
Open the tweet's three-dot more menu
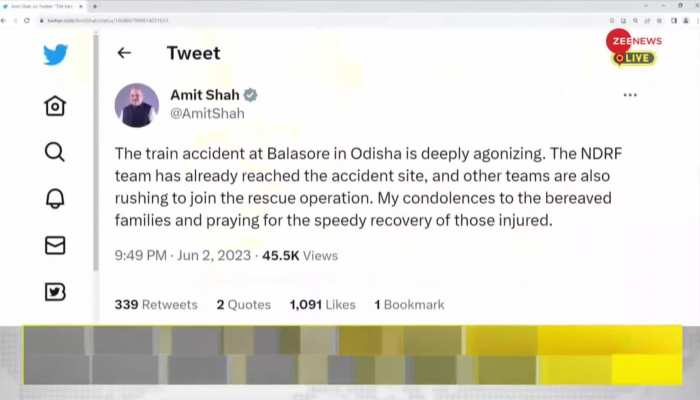point(630,95)
